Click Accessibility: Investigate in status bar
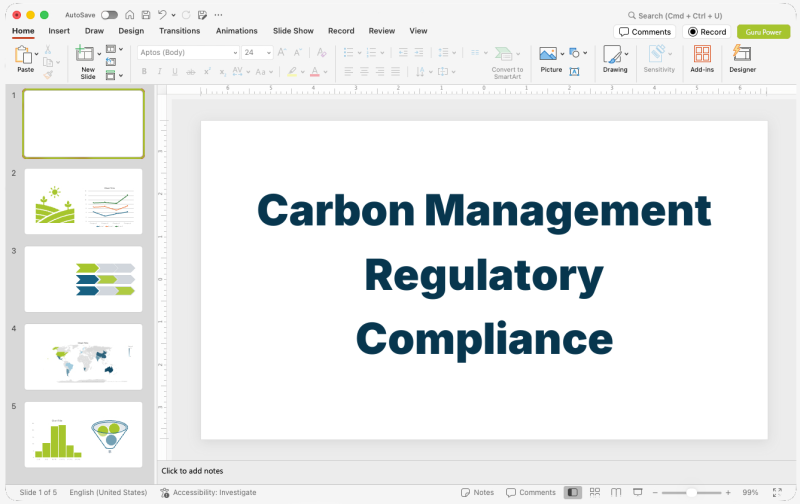 [208, 492]
